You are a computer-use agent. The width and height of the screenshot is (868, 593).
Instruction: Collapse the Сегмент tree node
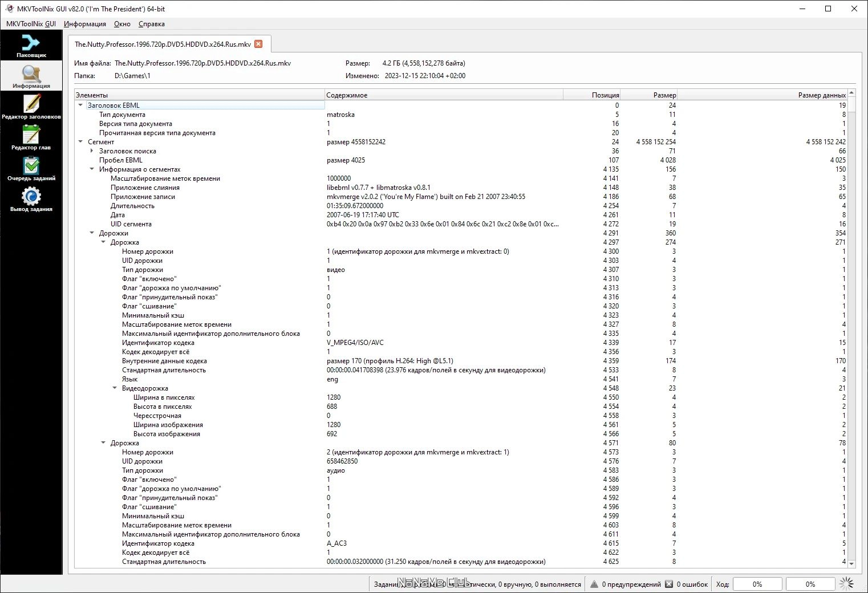coord(80,141)
